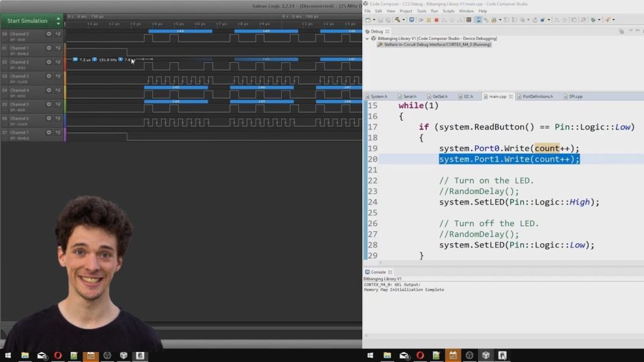Click the blue load program icon
The height and width of the screenshot is (362, 644).
click(x=543, y=19)
